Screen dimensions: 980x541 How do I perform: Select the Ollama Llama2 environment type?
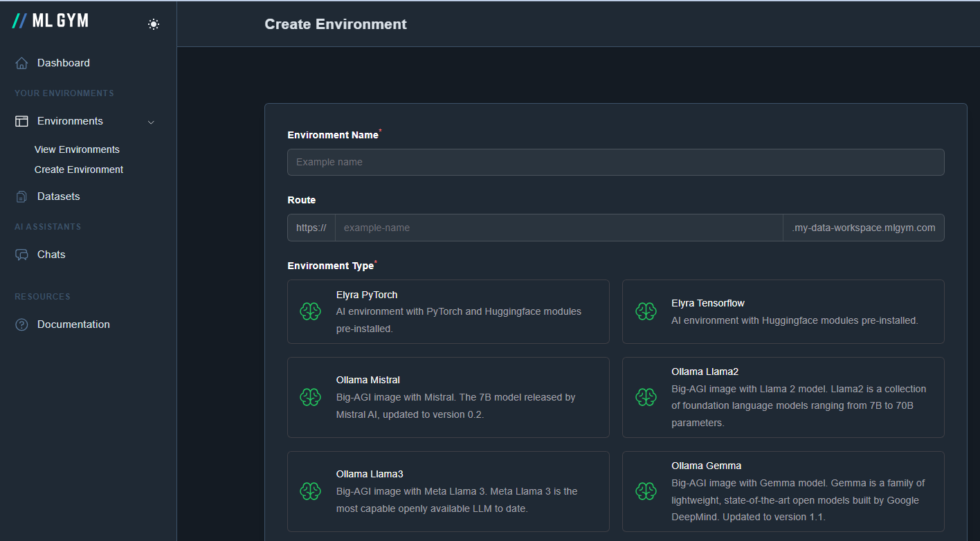783,397
